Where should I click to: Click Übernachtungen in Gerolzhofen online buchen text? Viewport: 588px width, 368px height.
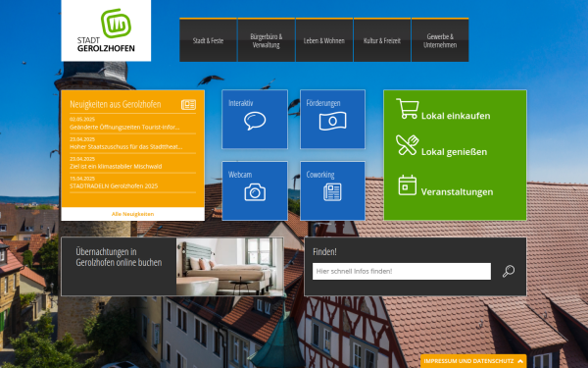pos(119,257)
